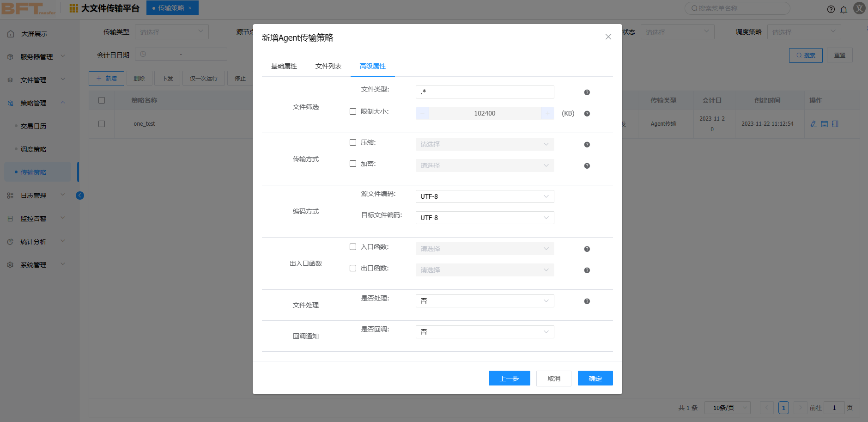This screenshot has height=422, width=868.
Task: Collapse sidebar with blue arrow handle
Action: 80,196
